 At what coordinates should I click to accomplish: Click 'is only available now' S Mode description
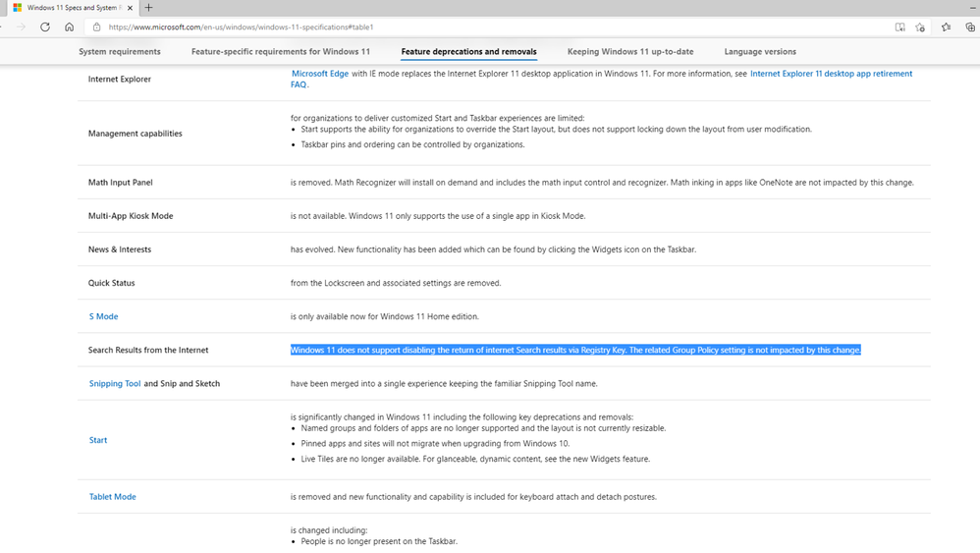coord(384,317)
